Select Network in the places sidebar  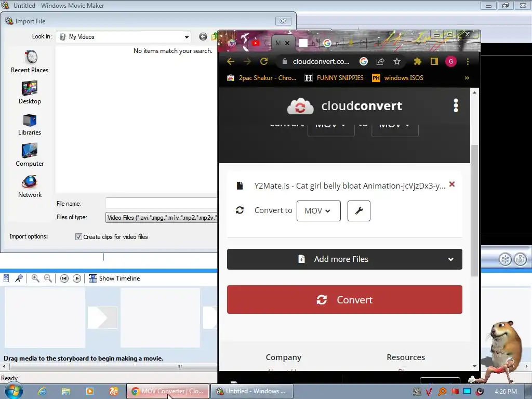pos(30,187)
